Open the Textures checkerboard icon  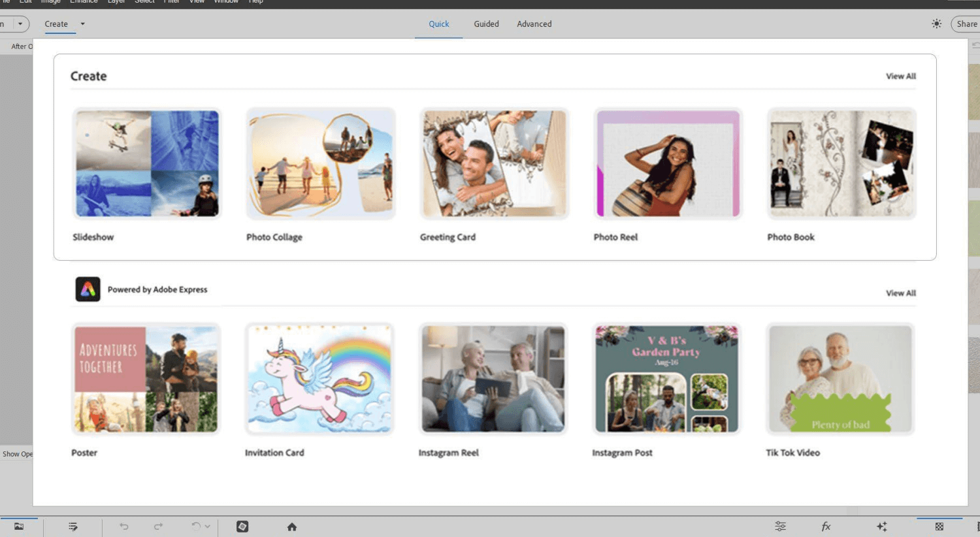(939, 527)
